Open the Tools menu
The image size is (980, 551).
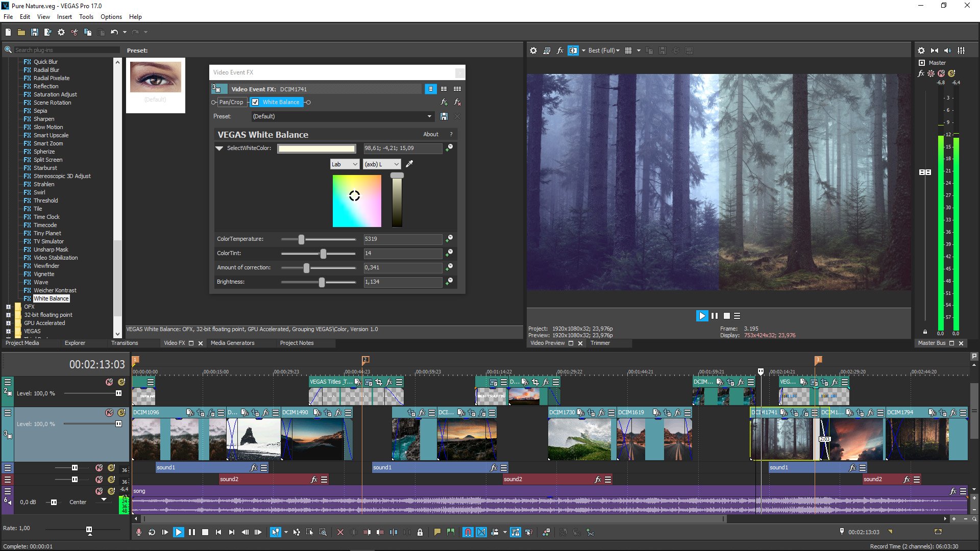pos(86,17)
